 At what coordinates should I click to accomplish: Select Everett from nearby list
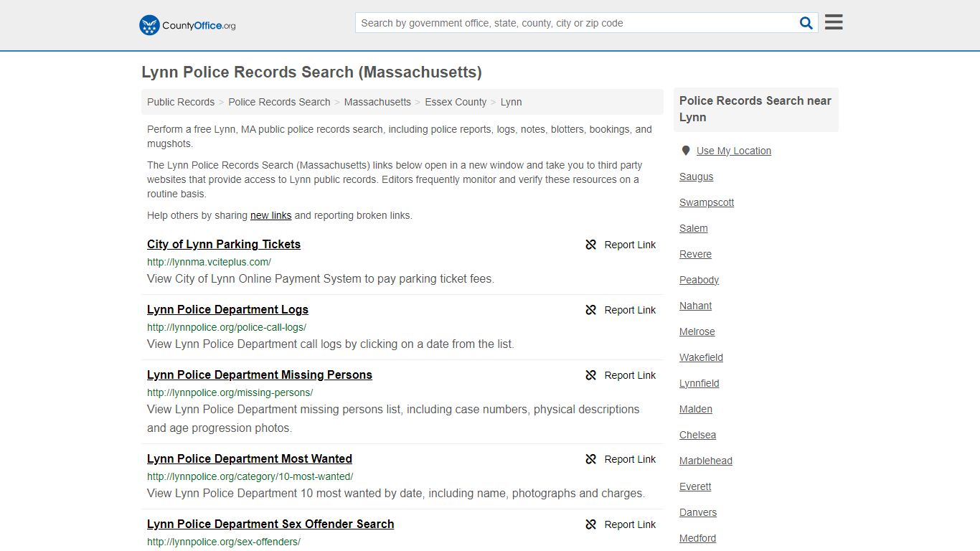point(695,486)
